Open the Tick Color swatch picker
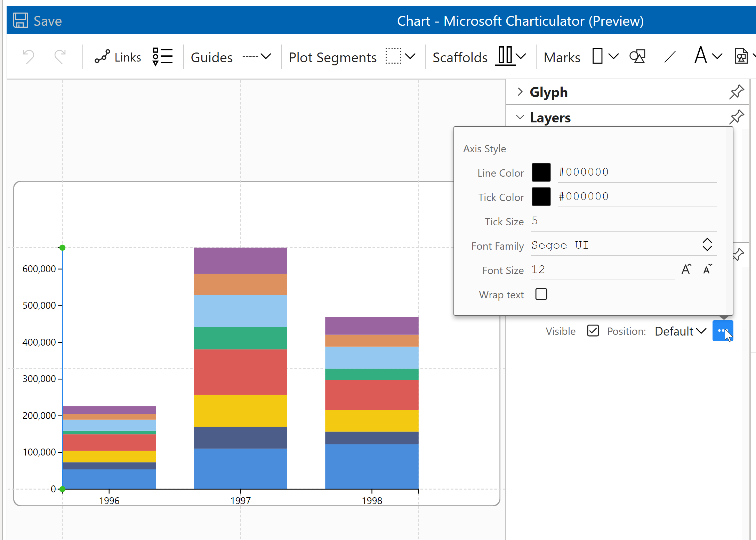756x540 pixels. [x=541, y=196]
